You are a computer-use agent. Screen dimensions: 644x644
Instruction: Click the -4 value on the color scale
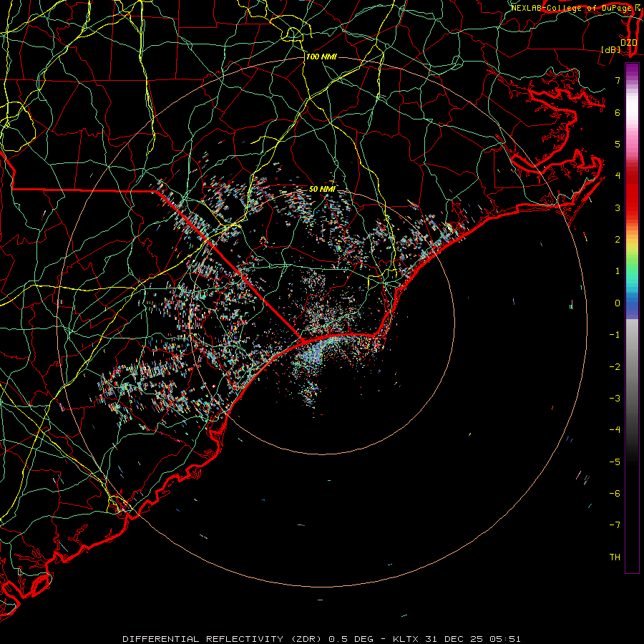click(615, 429)
